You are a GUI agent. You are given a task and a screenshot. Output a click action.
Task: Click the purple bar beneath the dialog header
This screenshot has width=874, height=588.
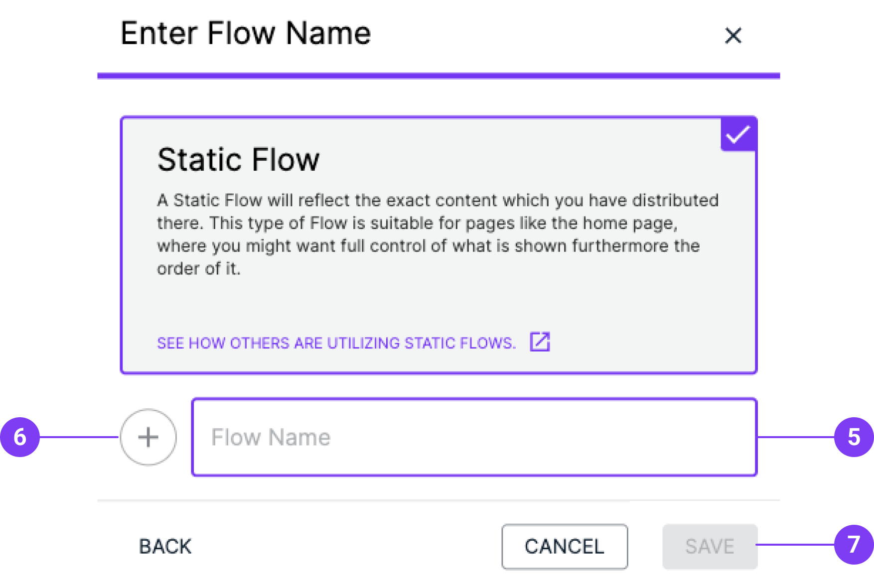[x=438, y=76]
